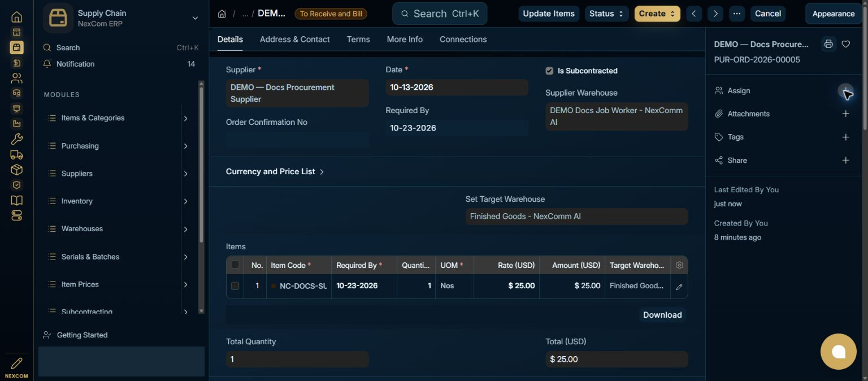Image resolution: width=868 pixels, height=381 pixels.
Task: Click the Set Target Warehouse field
Action: pyautogui.click(x=576, y=217)
